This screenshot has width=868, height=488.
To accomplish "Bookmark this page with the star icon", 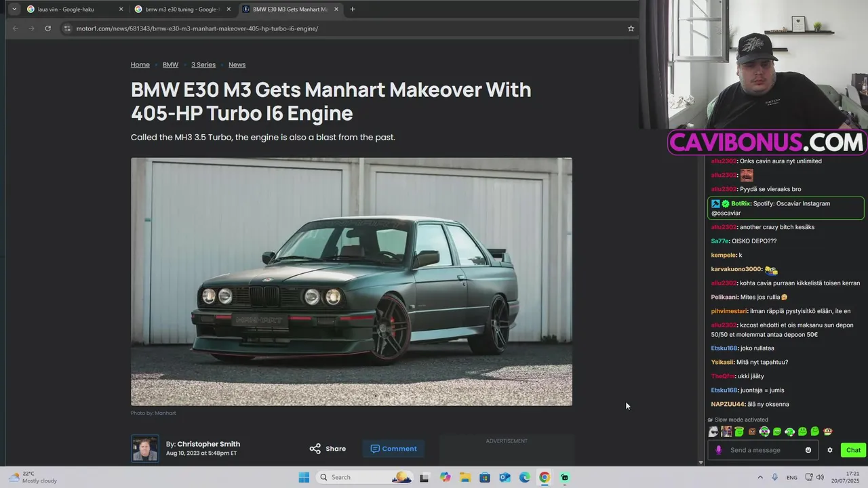I will pyautogui.click(x=631, y=28).
